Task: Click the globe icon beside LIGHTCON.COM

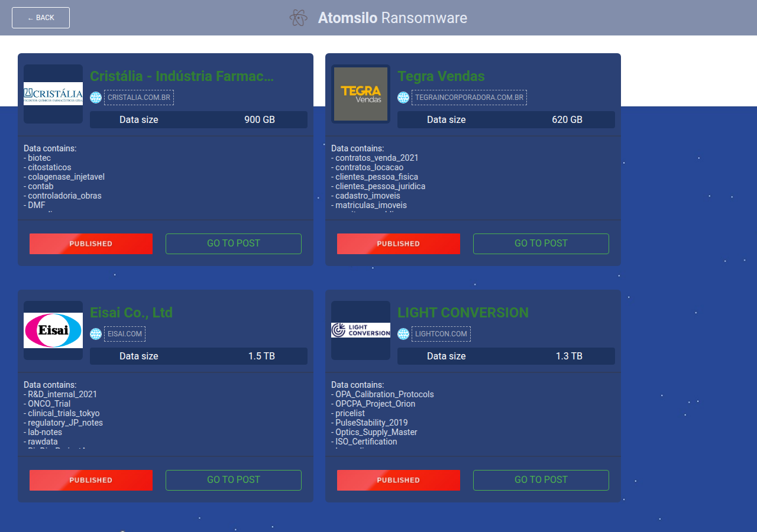Action: (x=403, y=334)
